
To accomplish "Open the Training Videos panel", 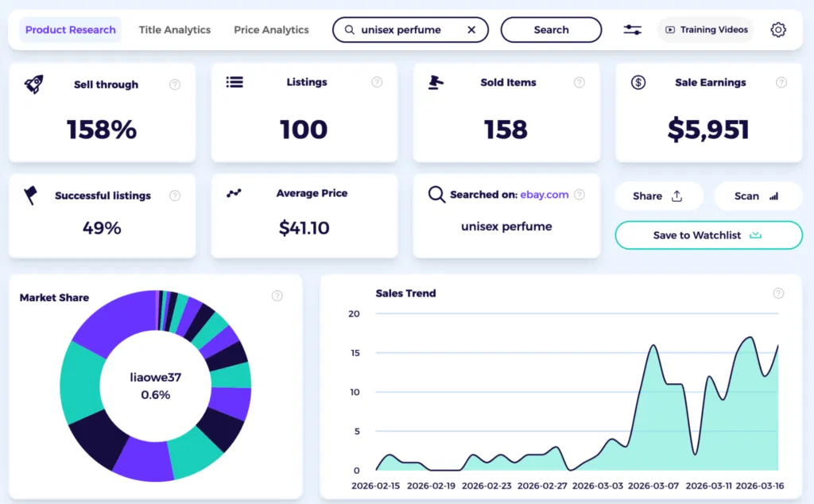I will [x=705, y=29].
